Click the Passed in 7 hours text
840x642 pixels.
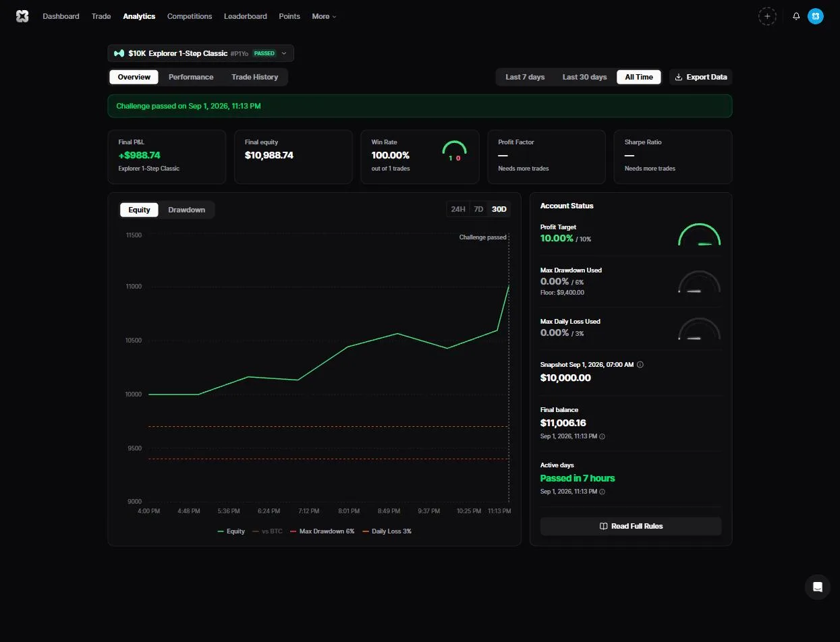point(578,478)
